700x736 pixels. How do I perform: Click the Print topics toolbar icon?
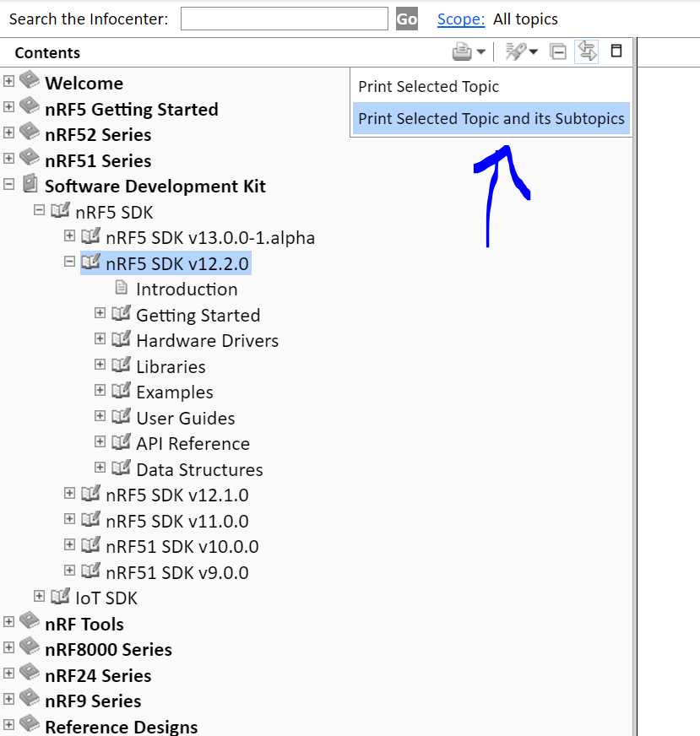462,51
